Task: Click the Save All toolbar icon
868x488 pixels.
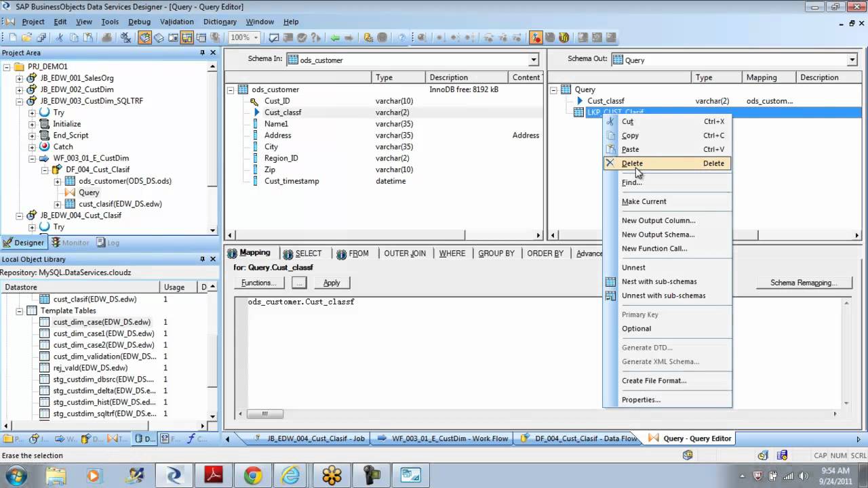Action: [x=41, y=38]
